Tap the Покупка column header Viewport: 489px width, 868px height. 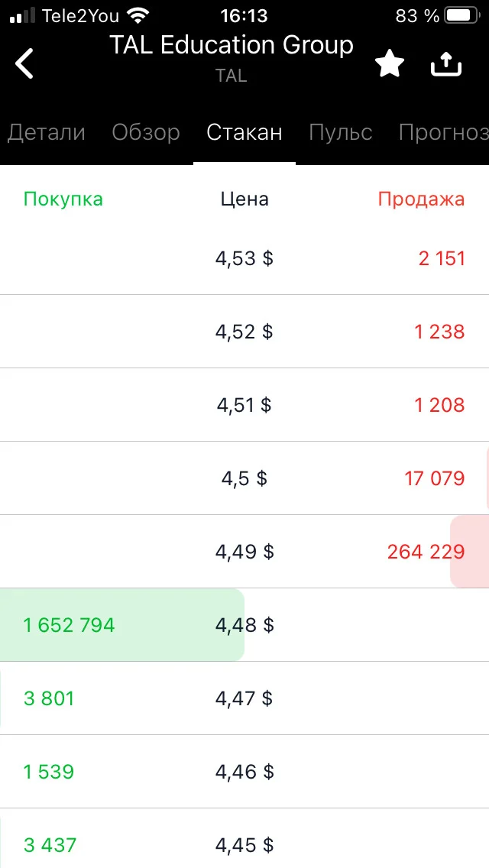(63, 199)
